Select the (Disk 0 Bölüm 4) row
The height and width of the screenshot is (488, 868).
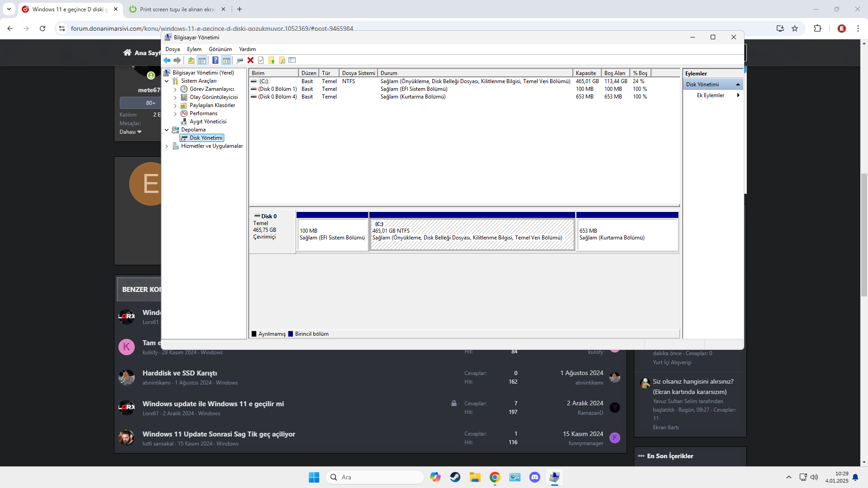tap(464, 97)
